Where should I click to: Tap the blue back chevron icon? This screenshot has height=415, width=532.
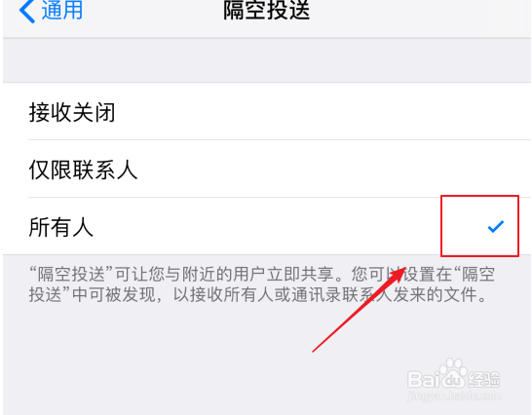[x=27, y=11]
